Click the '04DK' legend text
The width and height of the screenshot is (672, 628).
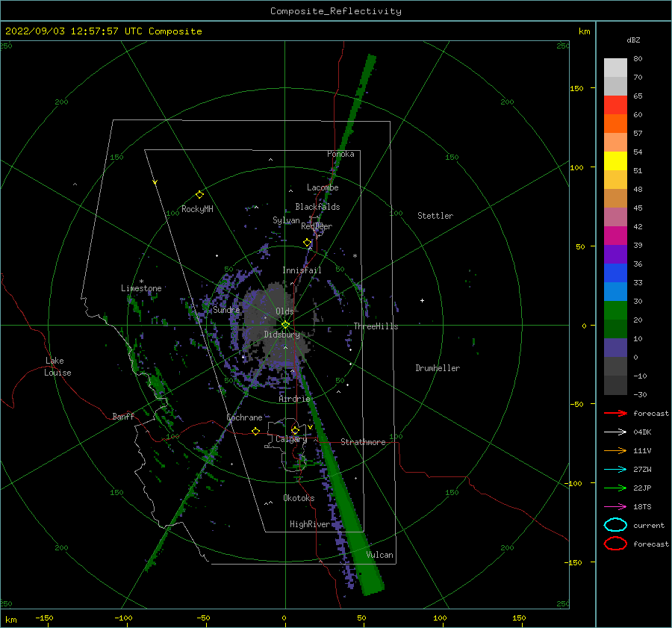pyautogui.click(x=642, y=432)
